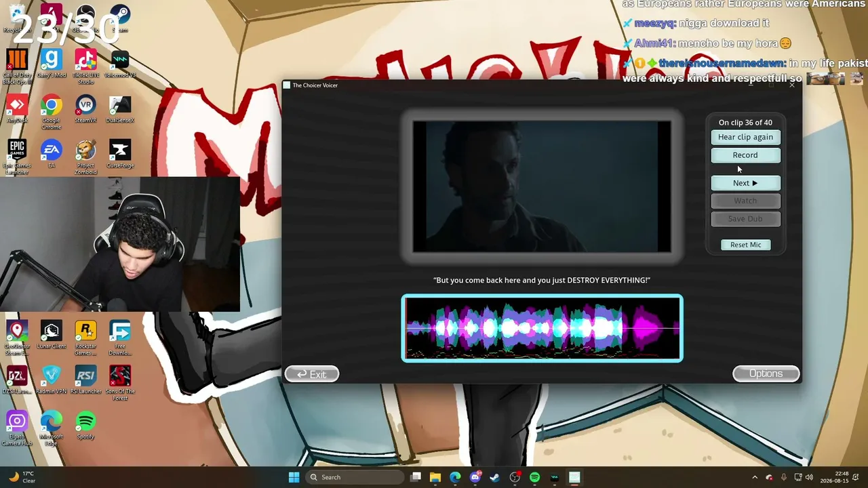Go to the Next clip
Image resolution: width=868 pixels, height=488 pixels.
coord(745,183)
